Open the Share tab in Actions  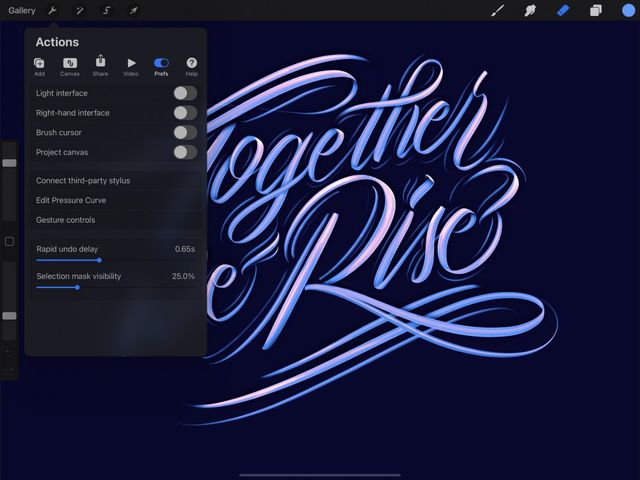pos(100,66)
